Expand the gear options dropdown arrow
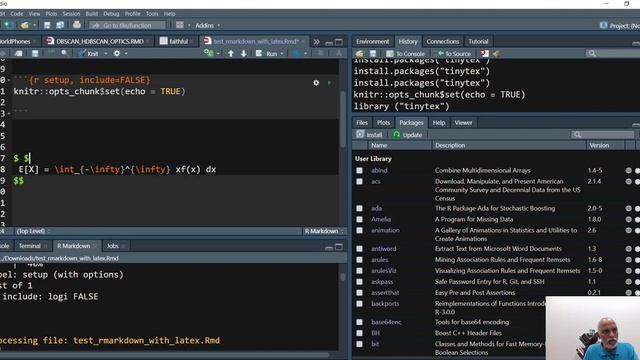 [x=126, y=53]
